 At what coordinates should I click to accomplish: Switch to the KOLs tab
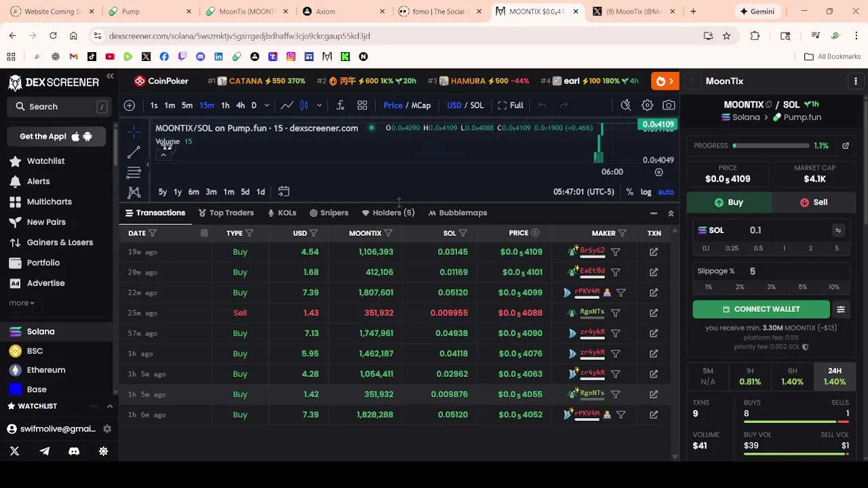click(281, 213)
